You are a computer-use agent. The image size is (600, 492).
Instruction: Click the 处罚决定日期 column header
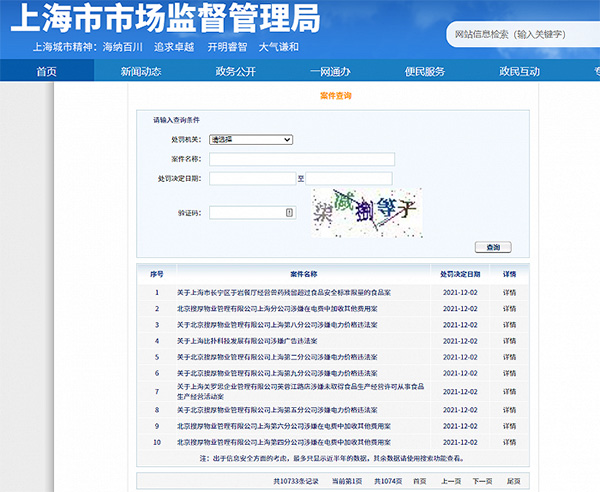pyautogui.click(x=460, y=274)
